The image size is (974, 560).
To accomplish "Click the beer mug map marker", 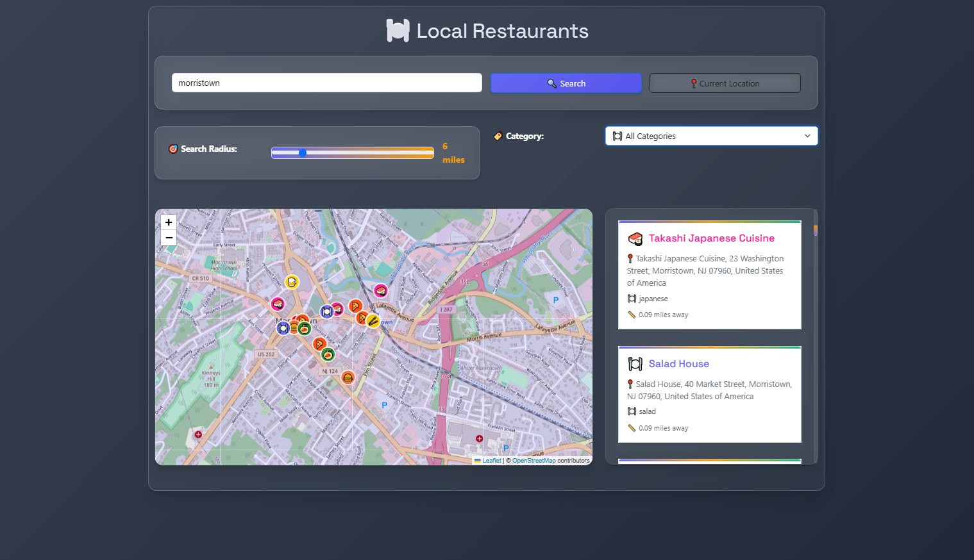I will (x=292, y=282).
